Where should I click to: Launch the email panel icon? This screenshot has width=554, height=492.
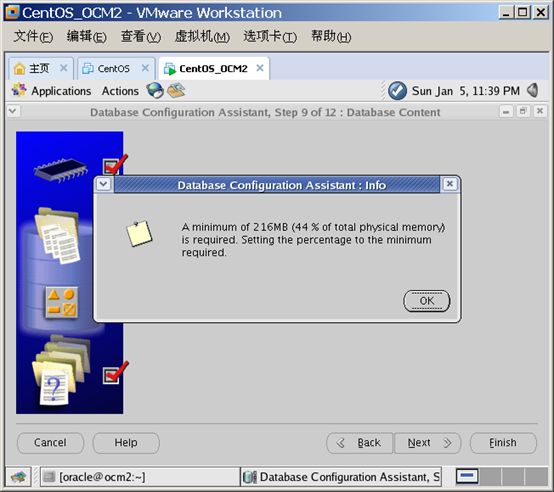176,90
